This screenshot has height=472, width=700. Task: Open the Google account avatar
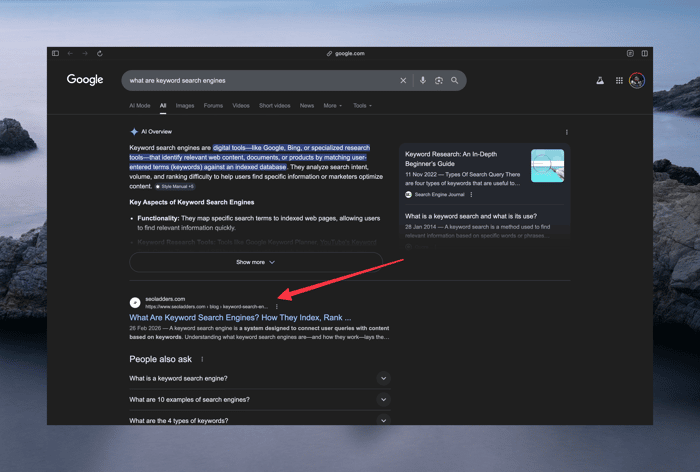click(637, 80)
